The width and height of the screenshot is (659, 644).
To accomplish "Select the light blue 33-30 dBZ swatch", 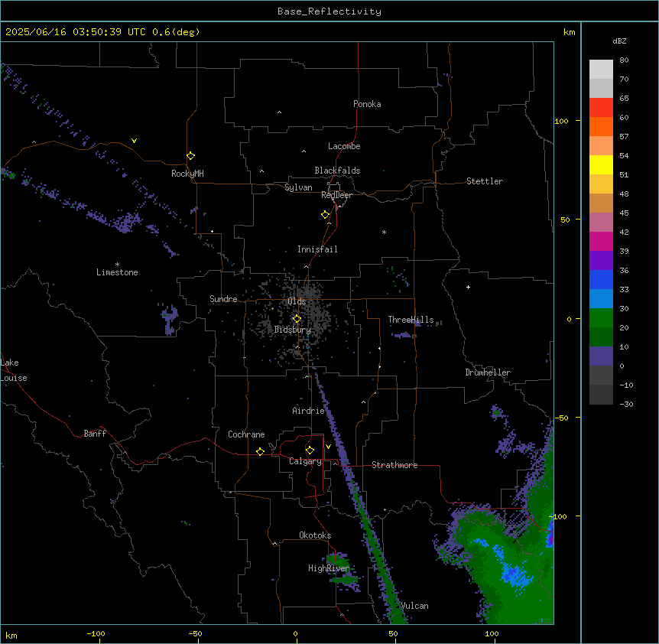I will coord(601,299).
